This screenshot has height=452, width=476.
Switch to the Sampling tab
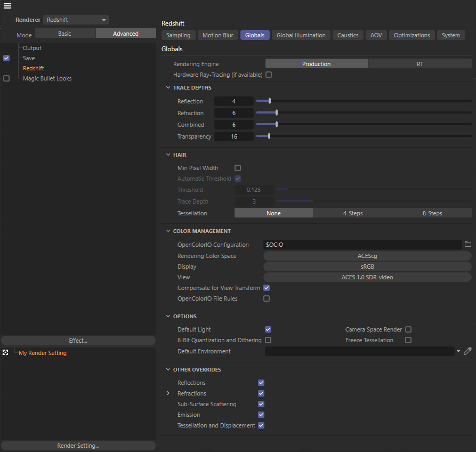(178, 35)
